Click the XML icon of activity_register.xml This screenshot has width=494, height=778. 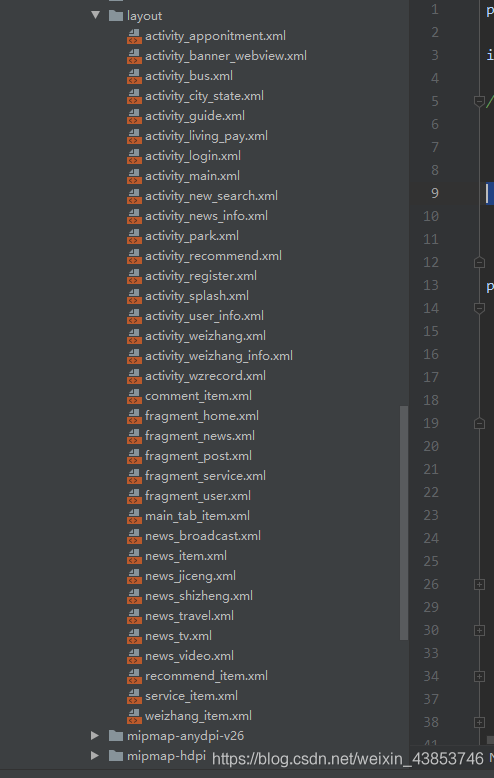click(x=134, y=276)
